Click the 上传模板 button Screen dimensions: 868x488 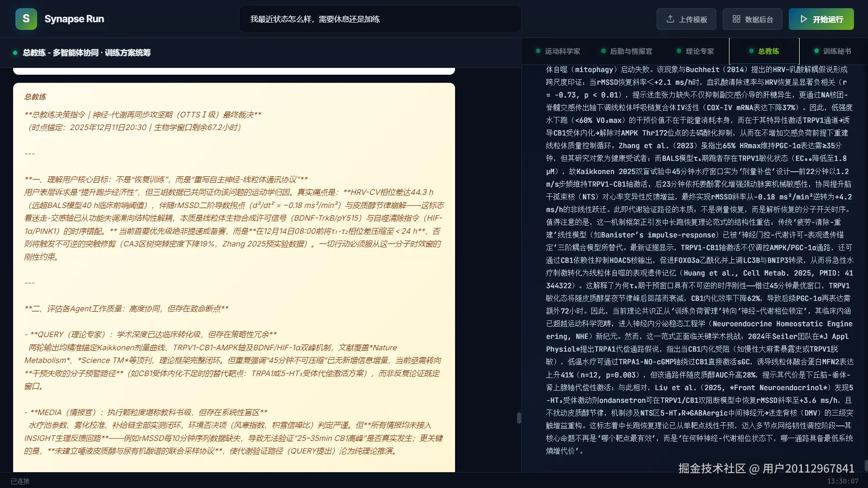tap(686, 19)
